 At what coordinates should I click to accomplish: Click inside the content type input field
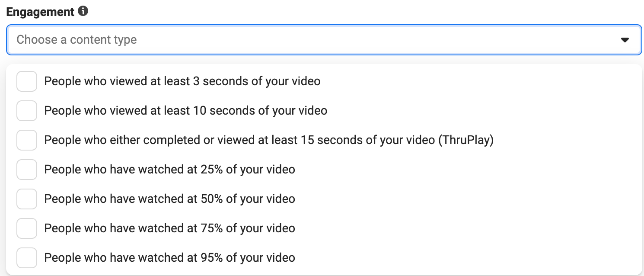pyautogui.click(x=173, y=39)
